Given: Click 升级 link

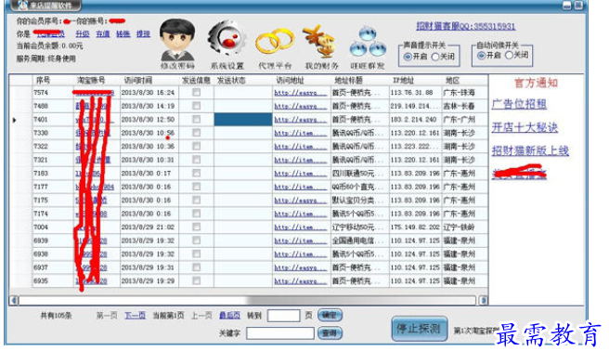Looking at the screenshot, I should [x=83, y=34].
